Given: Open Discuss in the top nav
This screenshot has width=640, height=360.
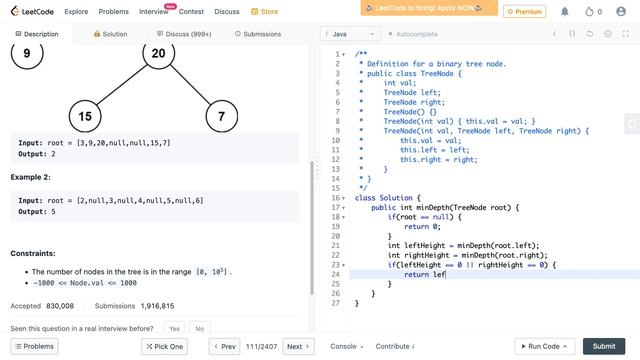Looking at the screenshot, I should 227,11.
